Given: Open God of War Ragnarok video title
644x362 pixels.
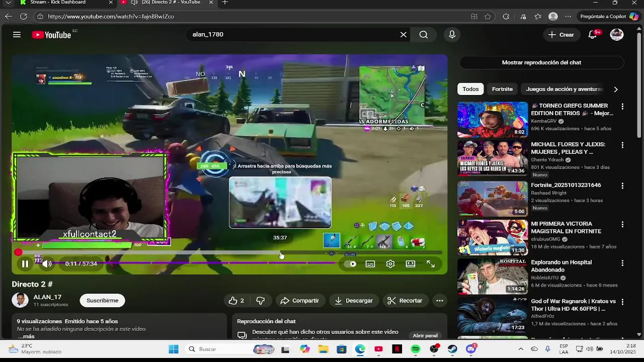Looking at the screenshot, I should pos(573,305).
